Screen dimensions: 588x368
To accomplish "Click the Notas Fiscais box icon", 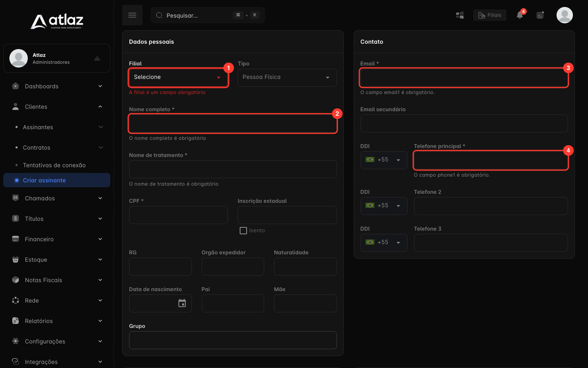I will click(16, 280).
